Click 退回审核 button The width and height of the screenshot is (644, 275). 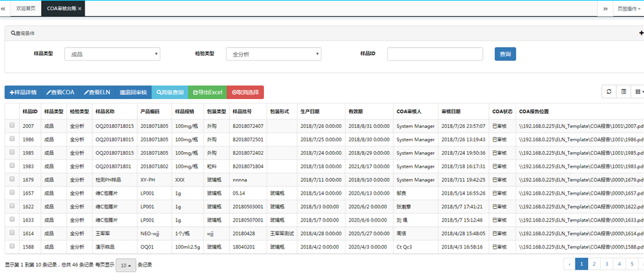(134, 92)
